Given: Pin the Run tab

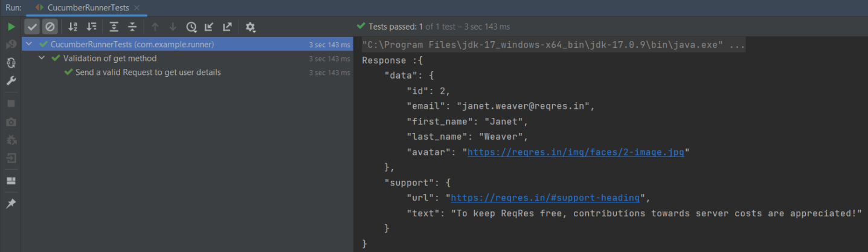Looking at the screenshot, I should click(11, 204).
